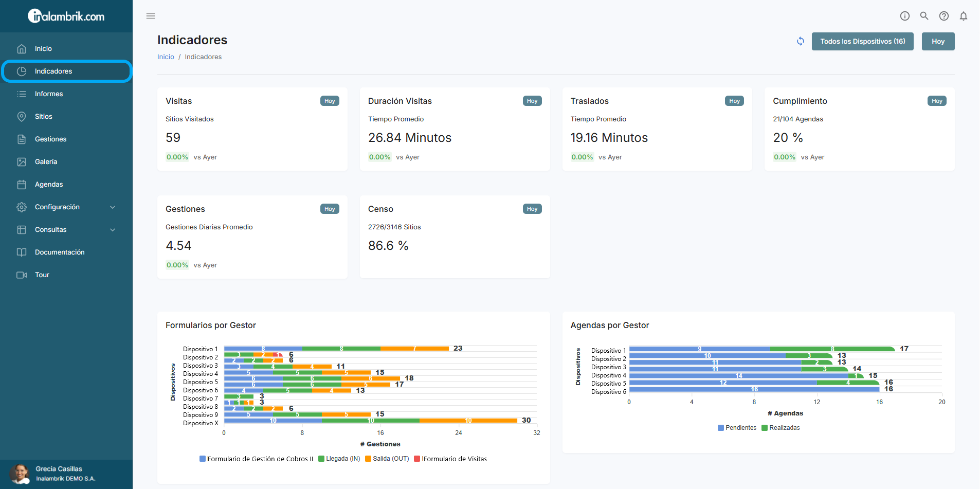Screen dimensions: 980x489
Task: Click the hamburger menu icon
Action: [x=151, y=16]
